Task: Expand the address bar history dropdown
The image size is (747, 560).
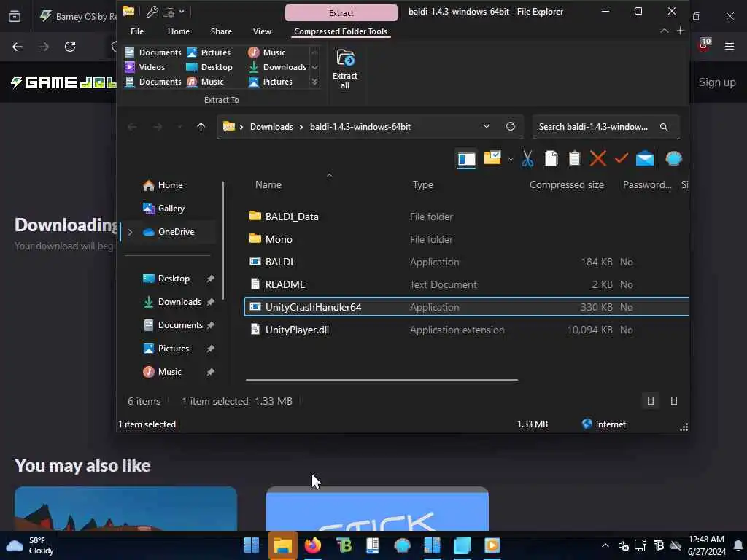Action: tap(486, 127)
